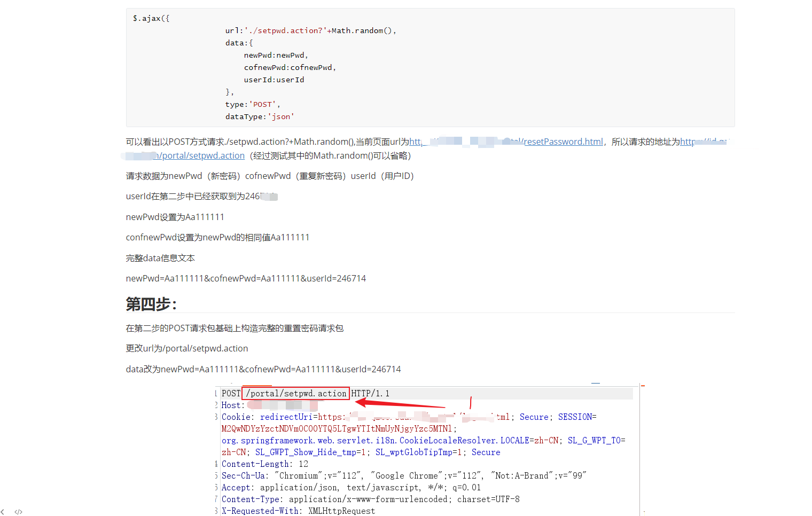The height and width of the screenshot is (516, 812).
Task: Click the code line dataType:'json'
Action: (260, 116)
